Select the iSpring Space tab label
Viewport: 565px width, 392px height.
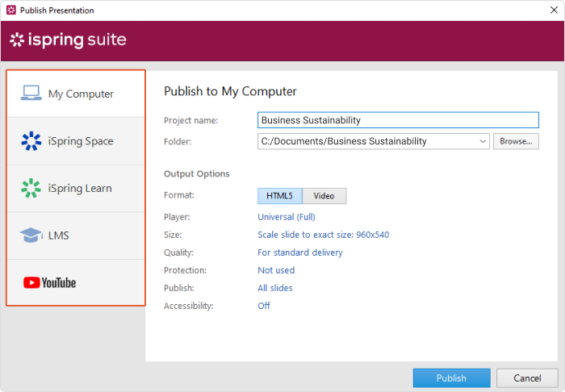pos(81,141)
